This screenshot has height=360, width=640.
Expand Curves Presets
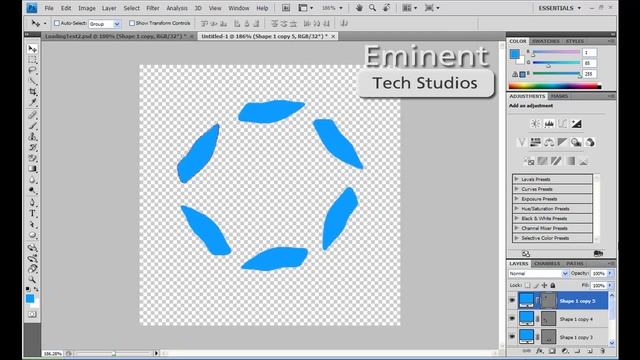516,189
